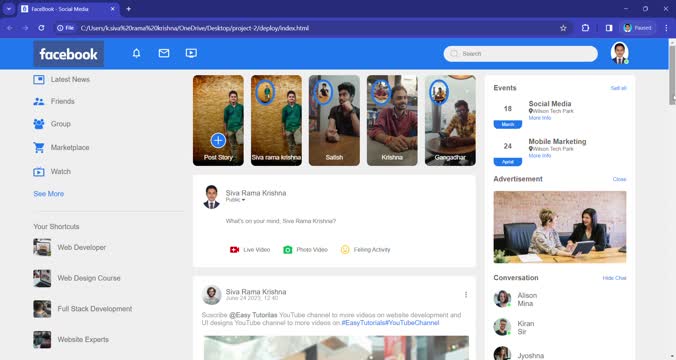This screenshot has height=360, width=676.
Task: Click Hide Chat in Conversation
Action: 614,278
